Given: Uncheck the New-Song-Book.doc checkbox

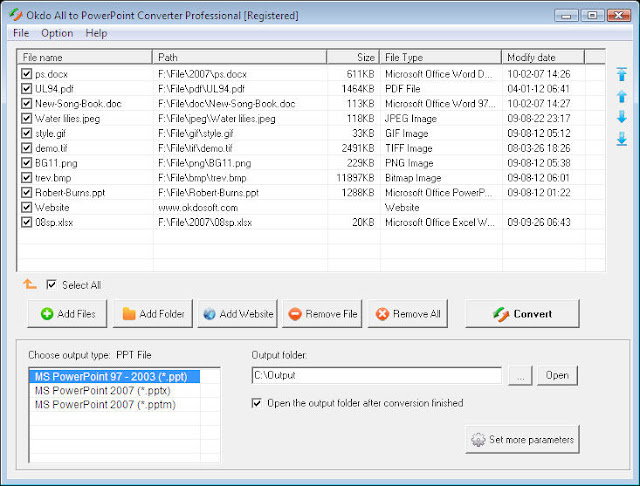Looking at the screenshot, I should coord(27,104).
